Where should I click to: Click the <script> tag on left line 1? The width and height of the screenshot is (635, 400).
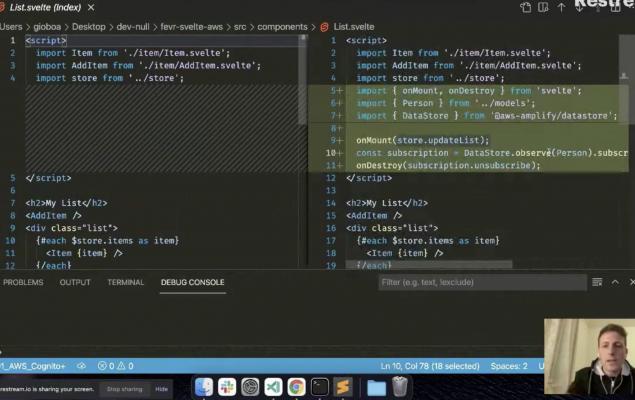click(x=46, y=40)
